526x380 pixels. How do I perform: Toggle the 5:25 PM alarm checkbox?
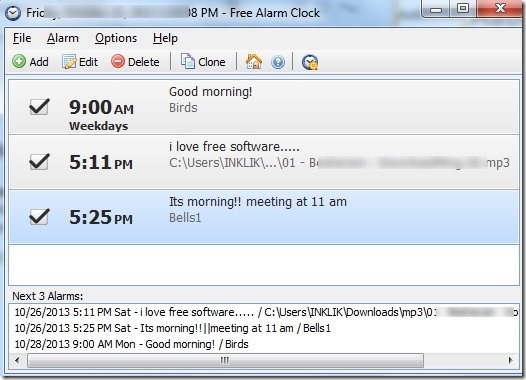[39, 217]
